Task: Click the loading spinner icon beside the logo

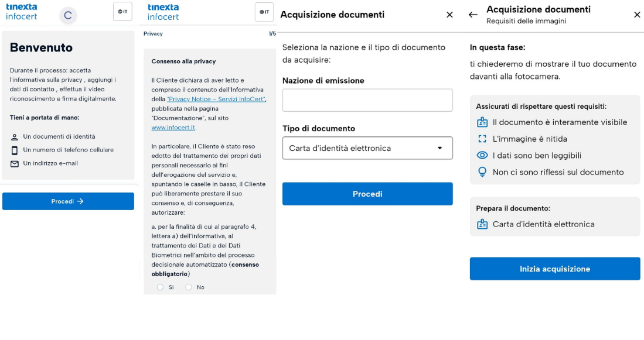Action: (x=68, y=16)
